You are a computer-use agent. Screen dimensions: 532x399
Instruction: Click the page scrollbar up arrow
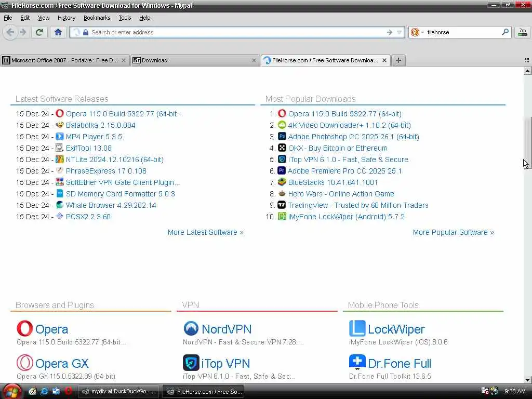(x=527, y=71)
